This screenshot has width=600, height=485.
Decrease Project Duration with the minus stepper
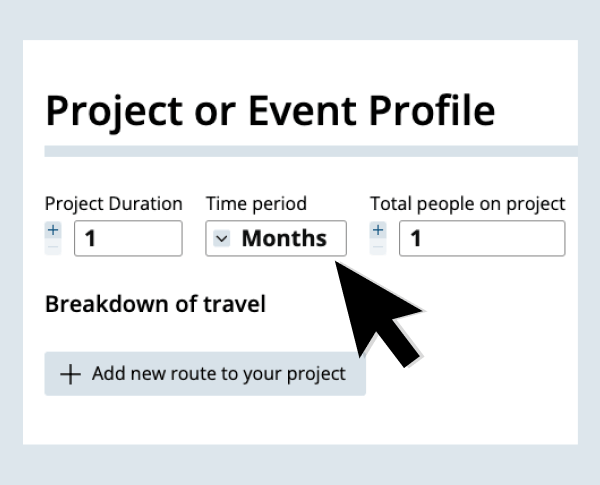pyautogui.click(x=53, y=246)
